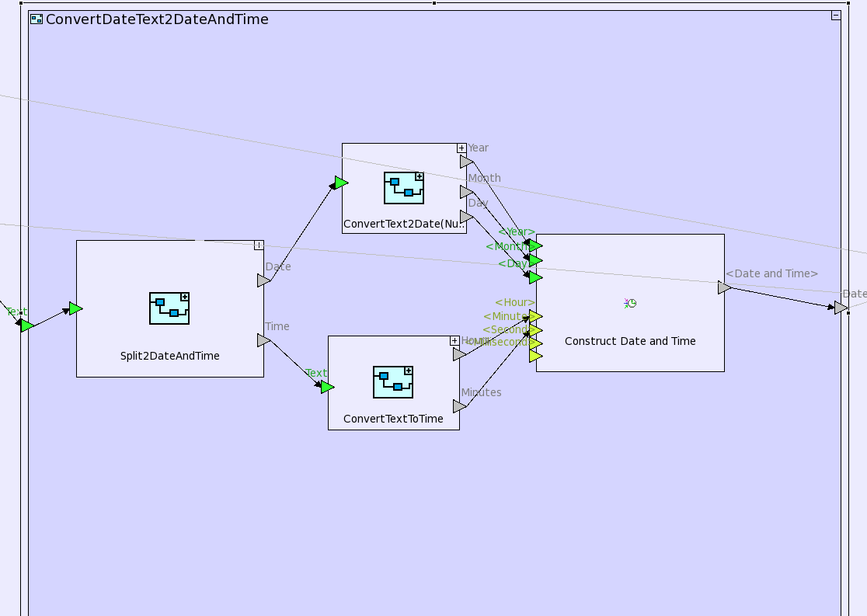Click the ConvertTextToTime block's diagram icon
Viewport: 867px width, 616px height.
coord(393,382)
